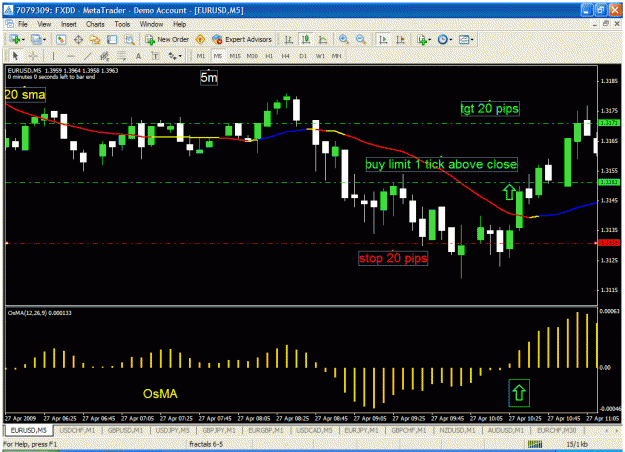Select the Trendline drawing tool
This screenshot has width=625, height=452.
pos(88,56)
